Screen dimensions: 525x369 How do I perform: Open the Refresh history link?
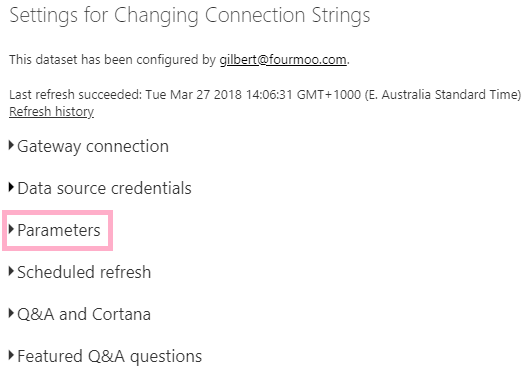pos(52,112)
